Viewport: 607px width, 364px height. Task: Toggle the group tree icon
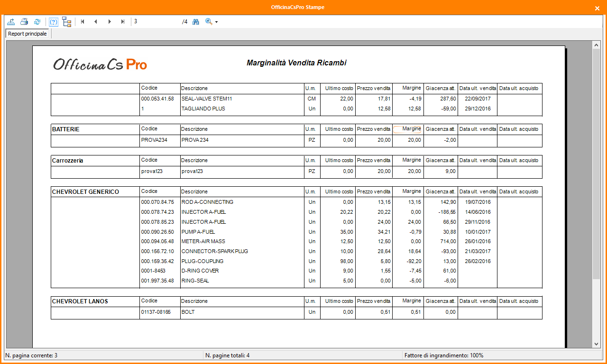[67, 22]
